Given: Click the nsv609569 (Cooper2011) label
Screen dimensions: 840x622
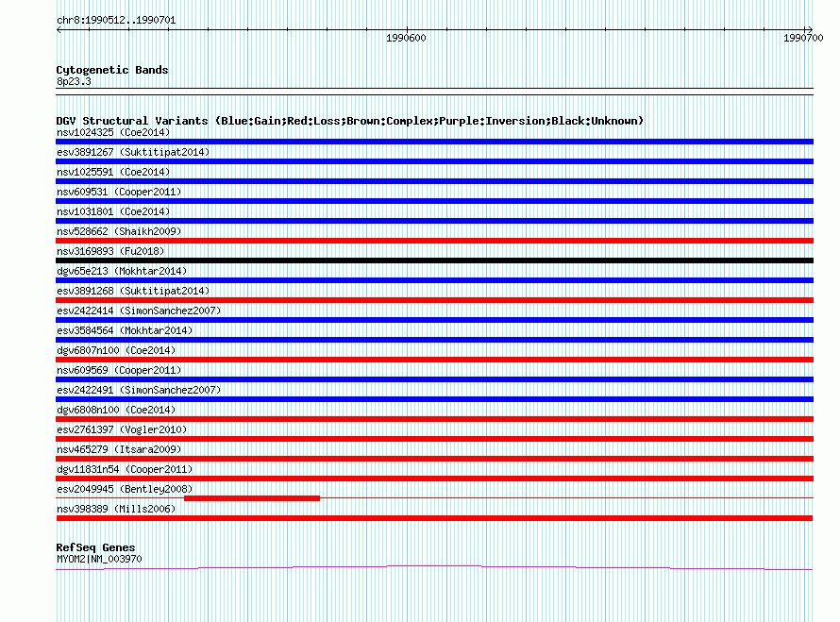Looking at the screenshot, I should click(x=119, y=370).
